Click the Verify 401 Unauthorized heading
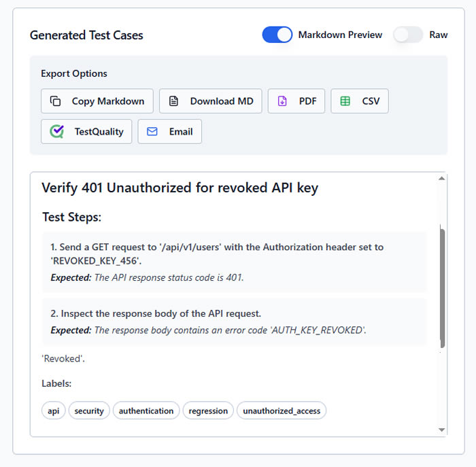 pos(180,188)
